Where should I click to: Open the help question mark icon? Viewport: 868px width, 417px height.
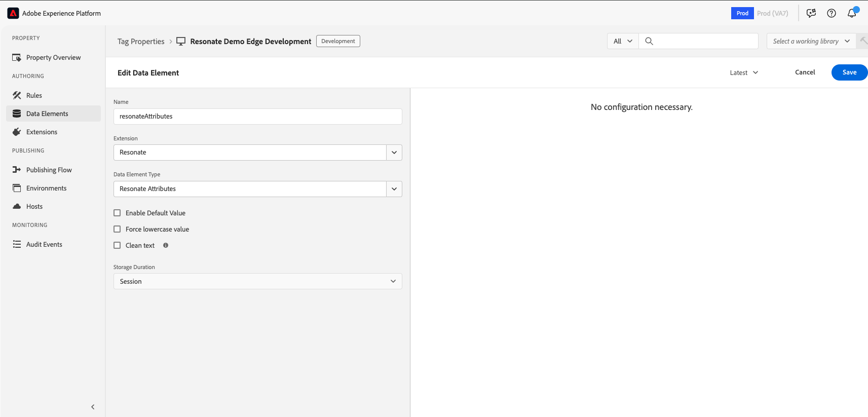832,13
